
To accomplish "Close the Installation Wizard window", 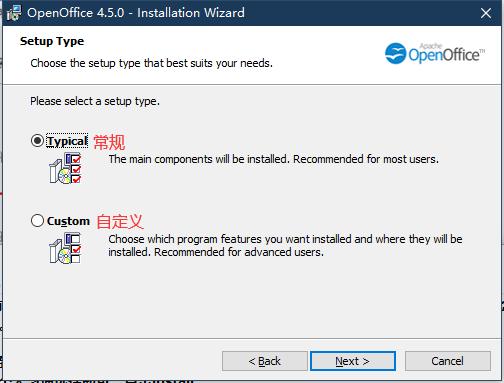I will [486, 13].
